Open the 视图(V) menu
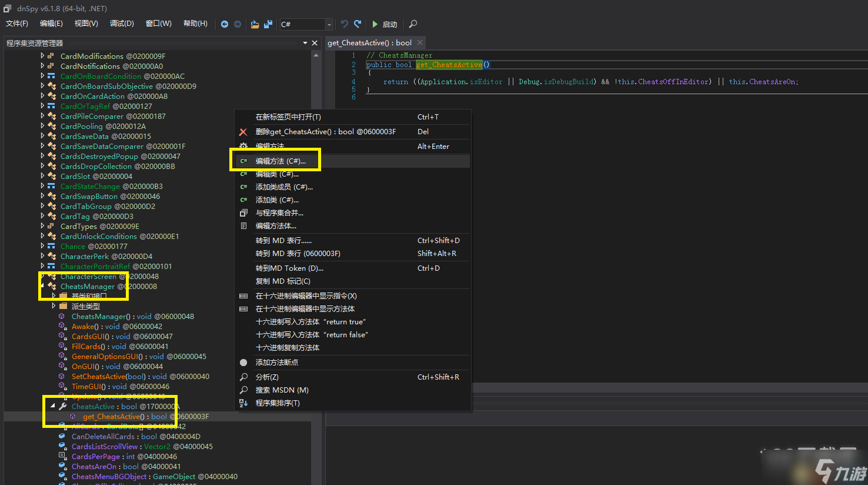868x485 pixels. point(86,24)
